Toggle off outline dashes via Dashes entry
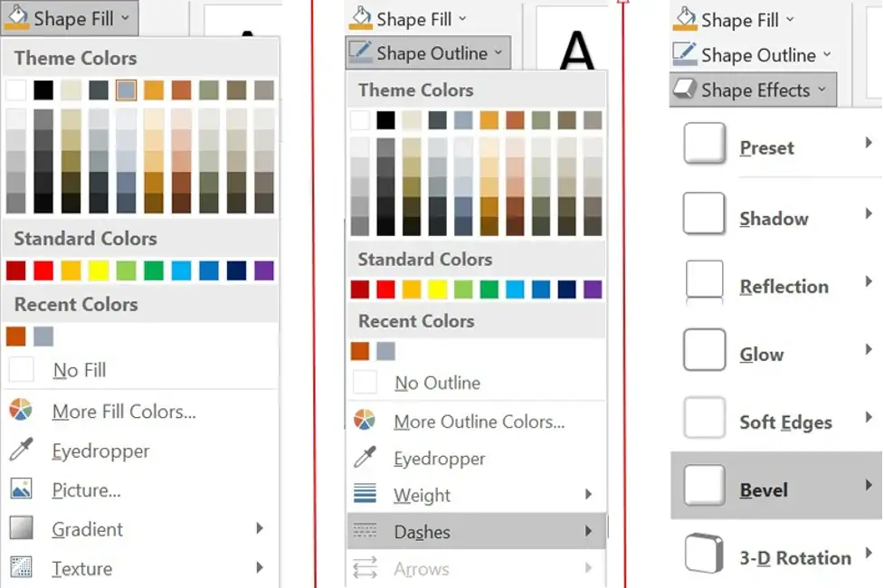The image size is (884, 588). click(x=423, y=532)
